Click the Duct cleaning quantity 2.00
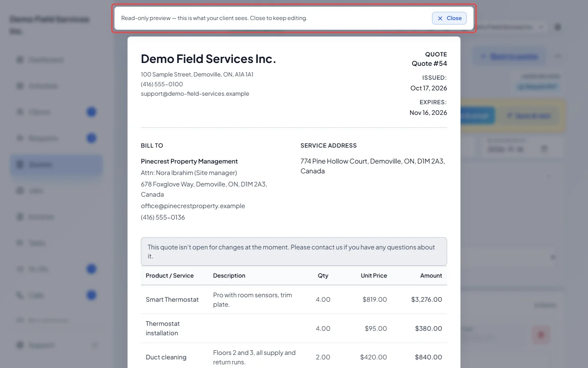The height and width of the screenshot is (368, 588). (x=323, y=357)
